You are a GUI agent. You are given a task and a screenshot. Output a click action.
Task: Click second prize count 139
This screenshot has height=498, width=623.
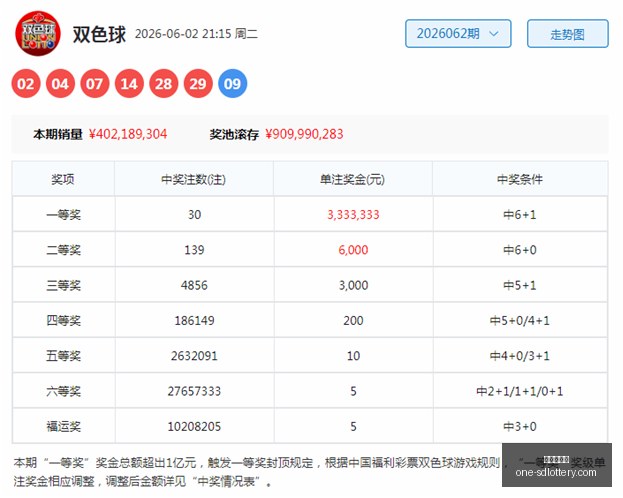[x=194, y=250]
